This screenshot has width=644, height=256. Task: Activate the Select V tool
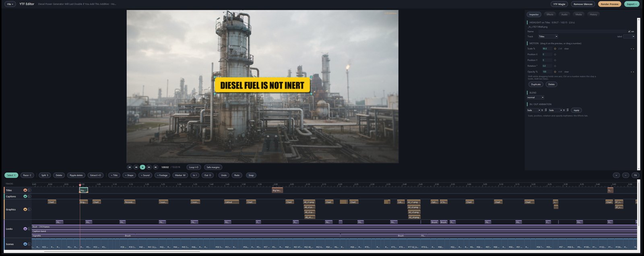coord(11,175)
